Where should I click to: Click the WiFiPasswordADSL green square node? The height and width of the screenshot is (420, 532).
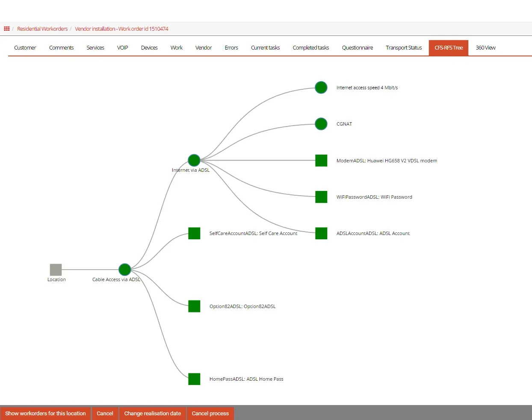[x=321, y=197]
